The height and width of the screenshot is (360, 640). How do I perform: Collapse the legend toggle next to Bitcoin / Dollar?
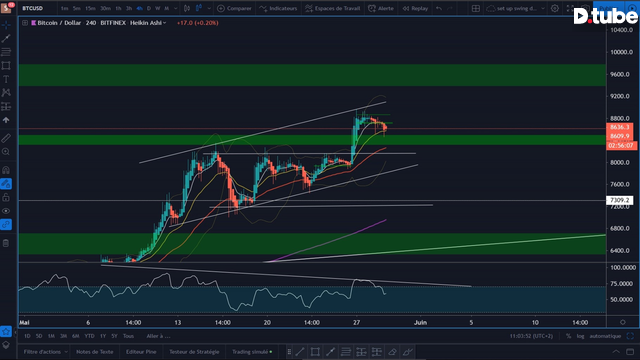25,23
